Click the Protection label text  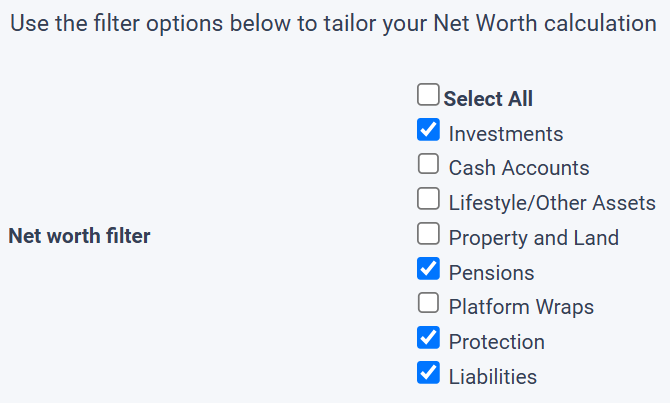click(497, 342)
